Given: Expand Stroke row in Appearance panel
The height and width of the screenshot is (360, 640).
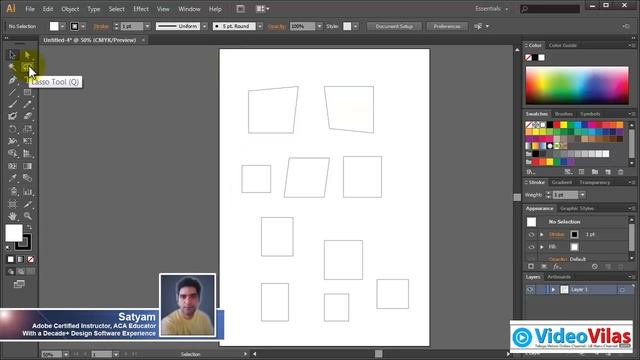Looking at the screenshot, I should 542,235.
